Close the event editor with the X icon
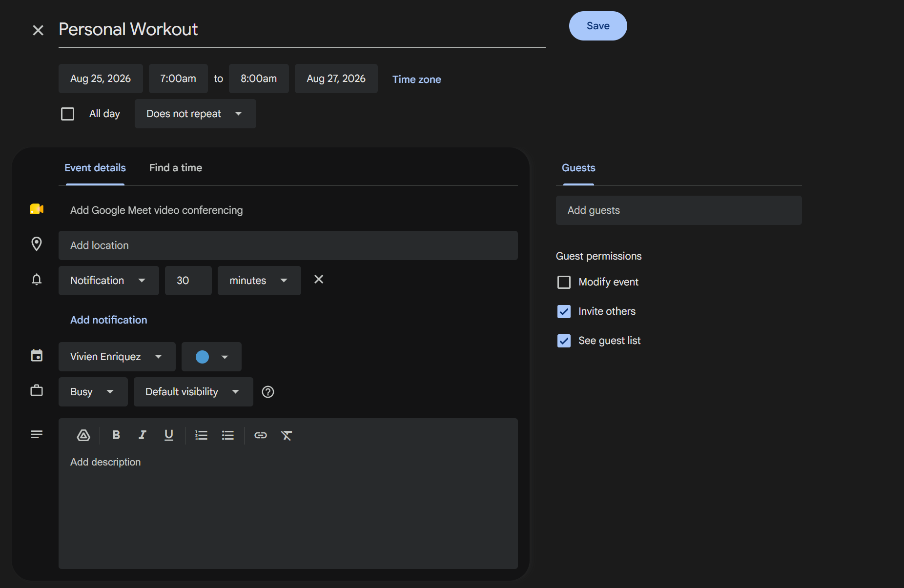 click(x=38, y=30)
